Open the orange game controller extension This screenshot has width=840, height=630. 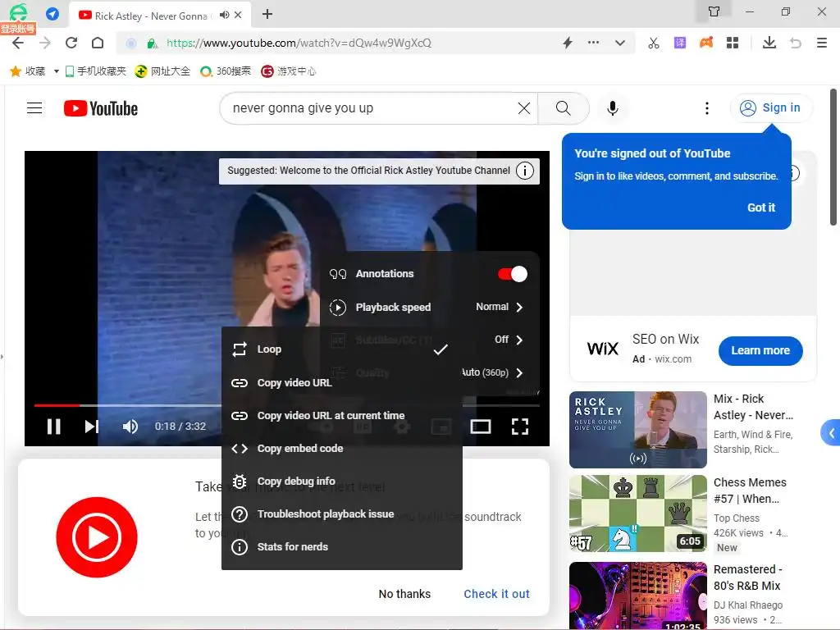click(706, 43)
